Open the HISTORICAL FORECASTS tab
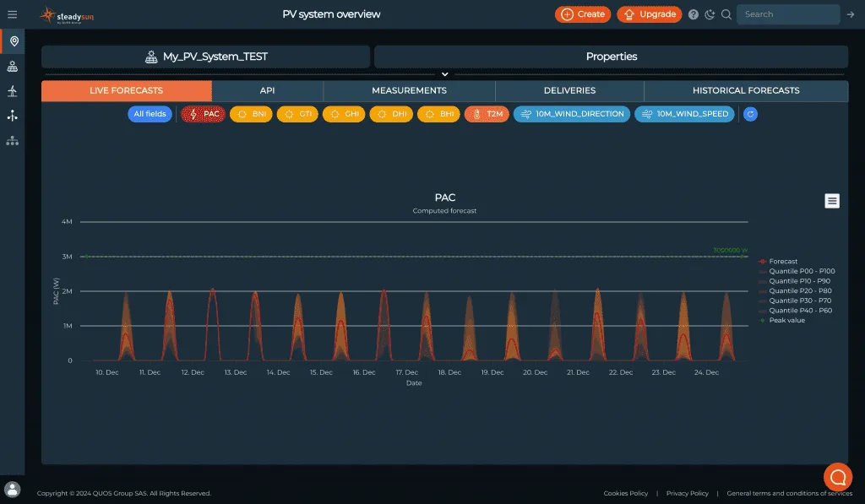The height and width of the screenshot is (504, 865). [x=747, y=90]
